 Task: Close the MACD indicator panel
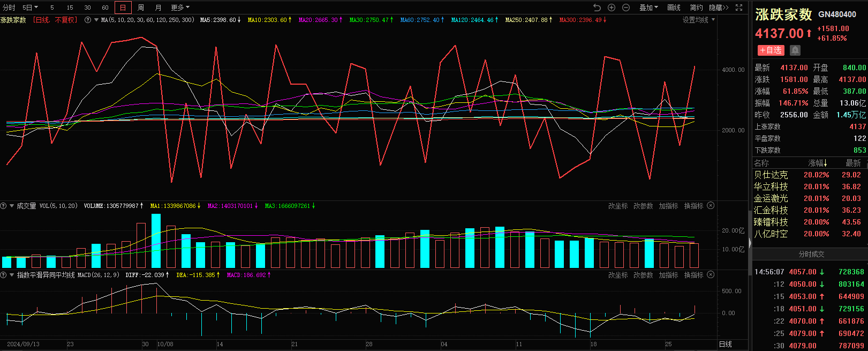(x=711, y=275)
